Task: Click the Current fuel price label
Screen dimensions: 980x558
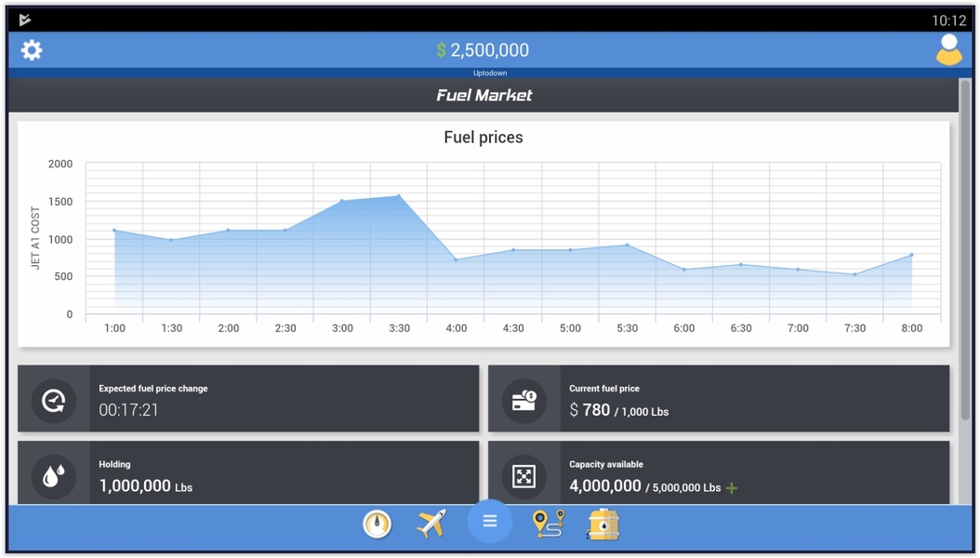Action: pyautogui.click(x=603, y=389)
